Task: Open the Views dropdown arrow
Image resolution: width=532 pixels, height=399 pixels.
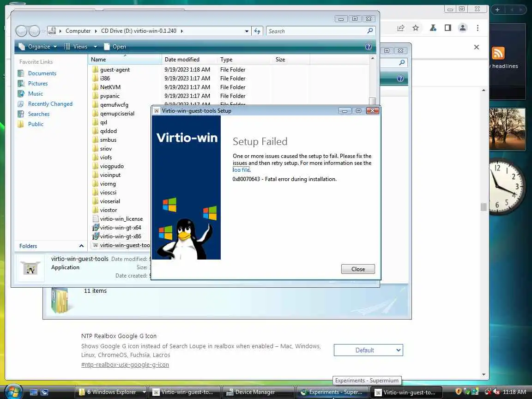Action: [x=95, y=47]
